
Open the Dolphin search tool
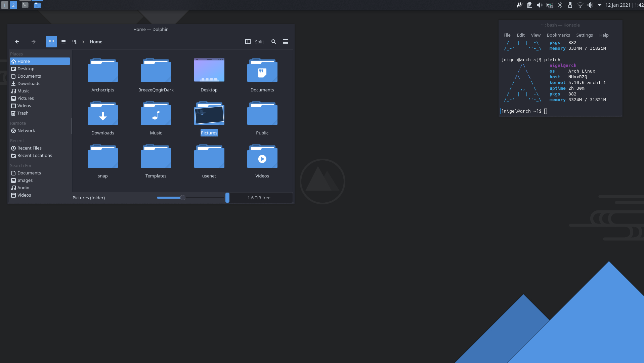tap(274, 42)
